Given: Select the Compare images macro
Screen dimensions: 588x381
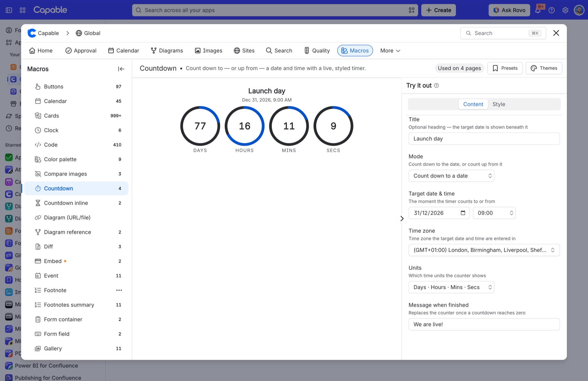Looking at the screenshot, I should coord(76,174).
